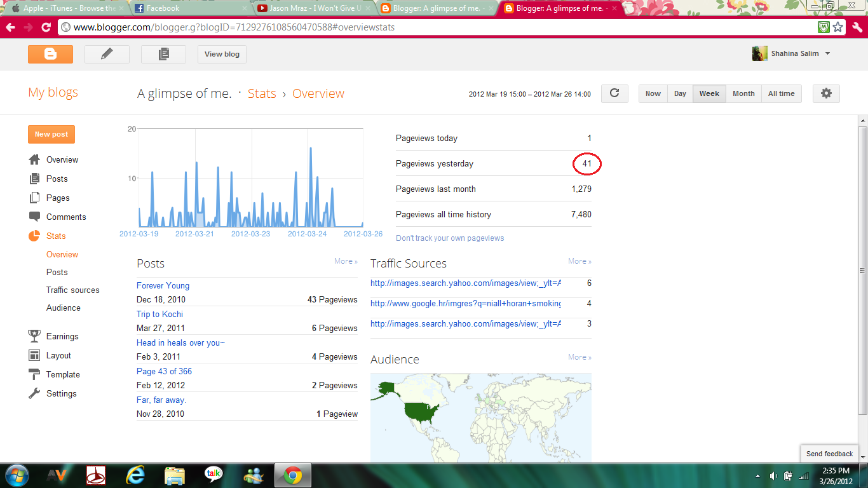The width and height of the screenshot is (868, 488).
Task: Click the refresh stats button
Action: (614, 93)
